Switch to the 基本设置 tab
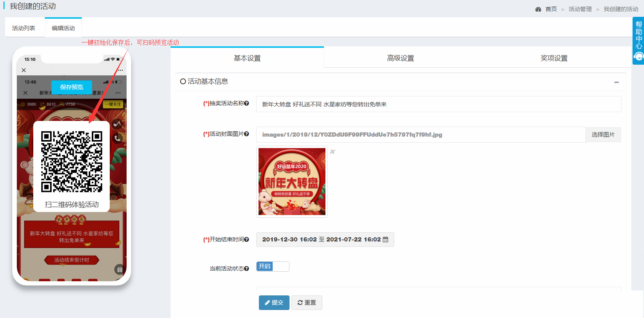This screenshot has width=644, height=318. pos(247,58)
